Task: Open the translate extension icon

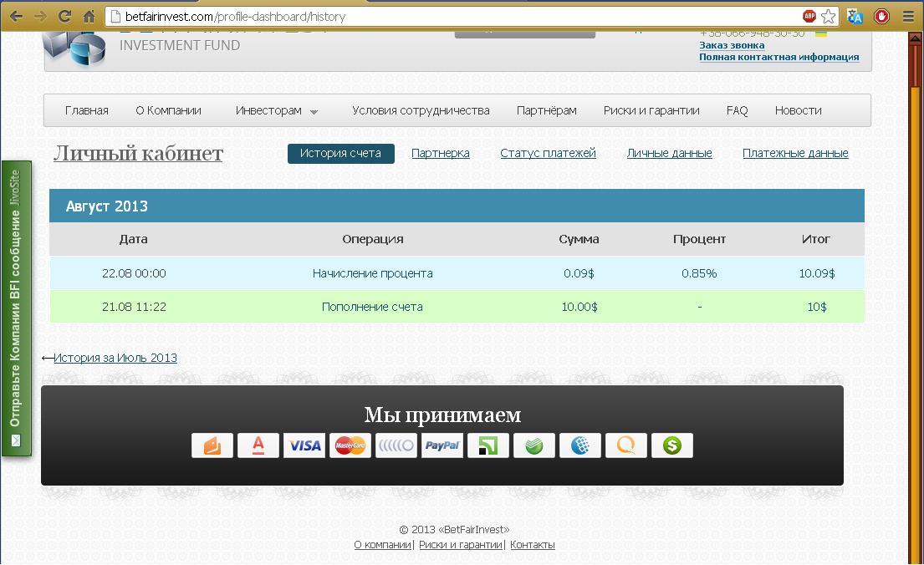Action: (855, 17)
